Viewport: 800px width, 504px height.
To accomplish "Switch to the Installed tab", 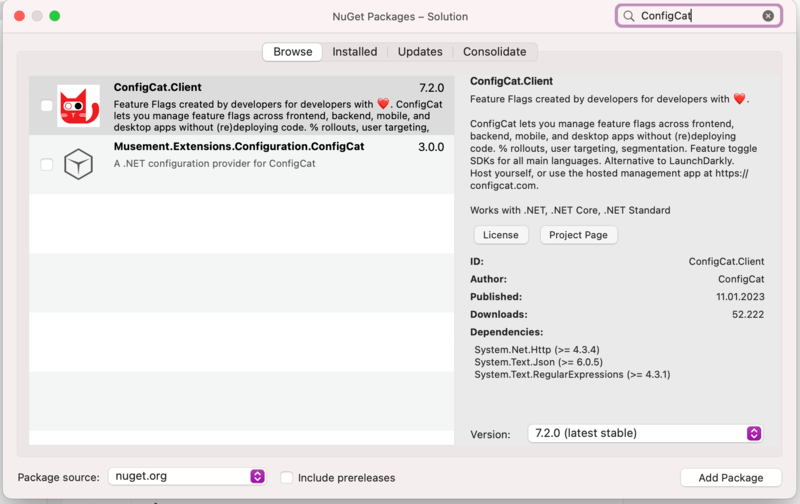I will [355, 52].
